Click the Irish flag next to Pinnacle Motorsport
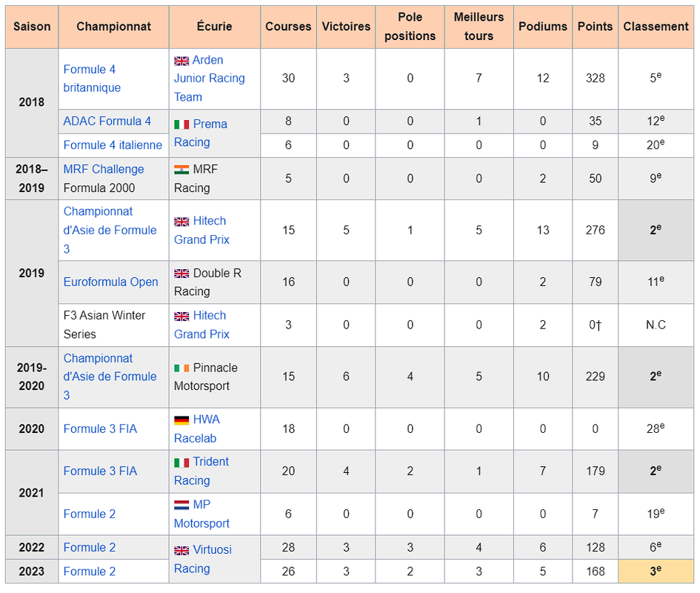The image size is (700, 593). [x=181, y=368]
